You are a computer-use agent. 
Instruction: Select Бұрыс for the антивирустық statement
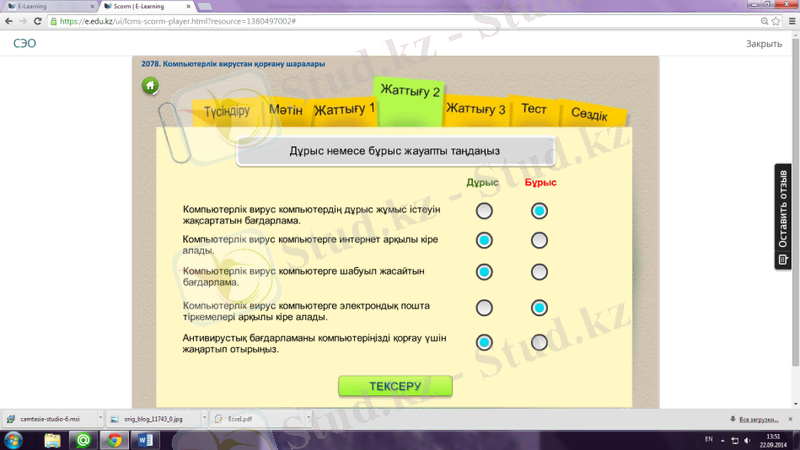[539, 342]
